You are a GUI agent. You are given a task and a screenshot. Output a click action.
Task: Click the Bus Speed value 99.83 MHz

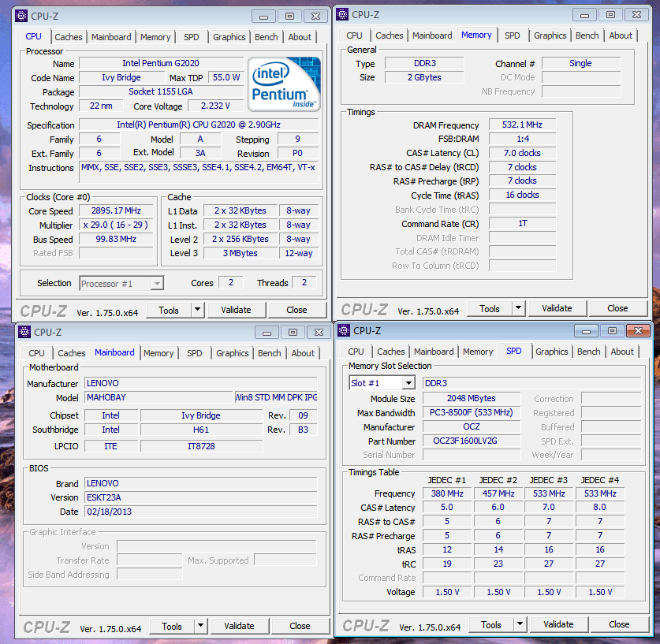(x=116, y=239)
